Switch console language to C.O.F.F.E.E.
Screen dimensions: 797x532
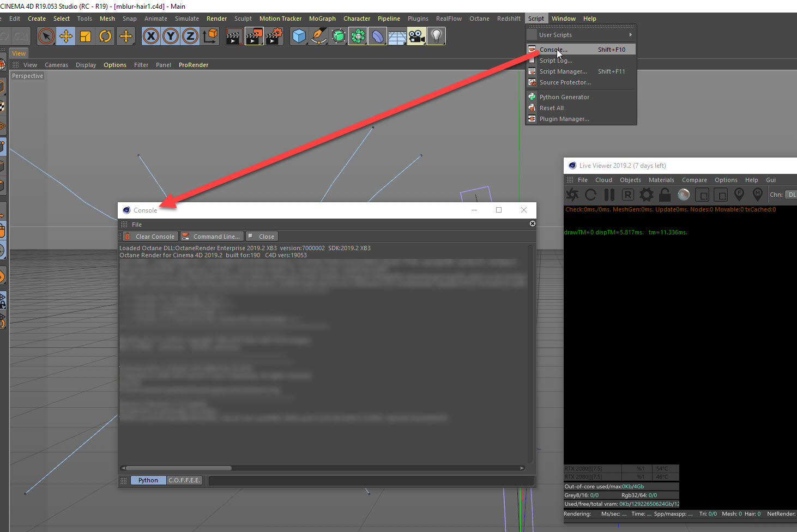pos(184,480)
